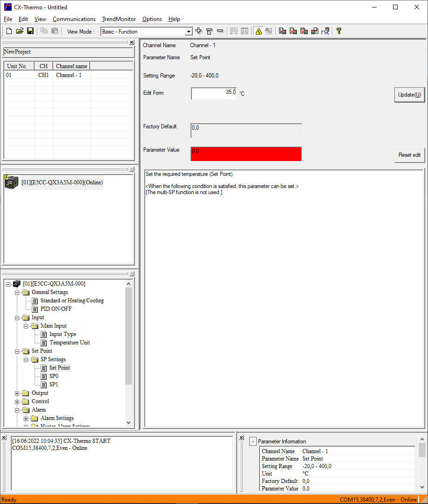Collapse the Parameter Information section
Image resolution: width=428 pixels, height=504 pixels.
coord(253,441)
